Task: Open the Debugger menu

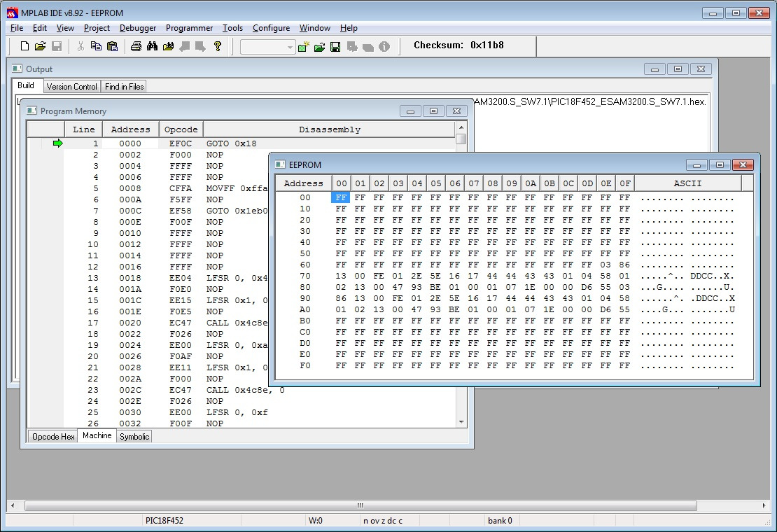Action: coord(138,28)
